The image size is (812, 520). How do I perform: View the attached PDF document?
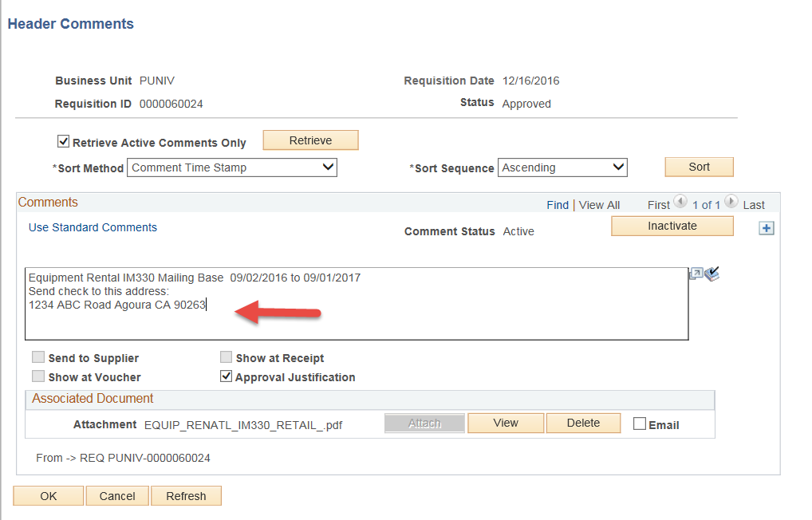(506, 423)
